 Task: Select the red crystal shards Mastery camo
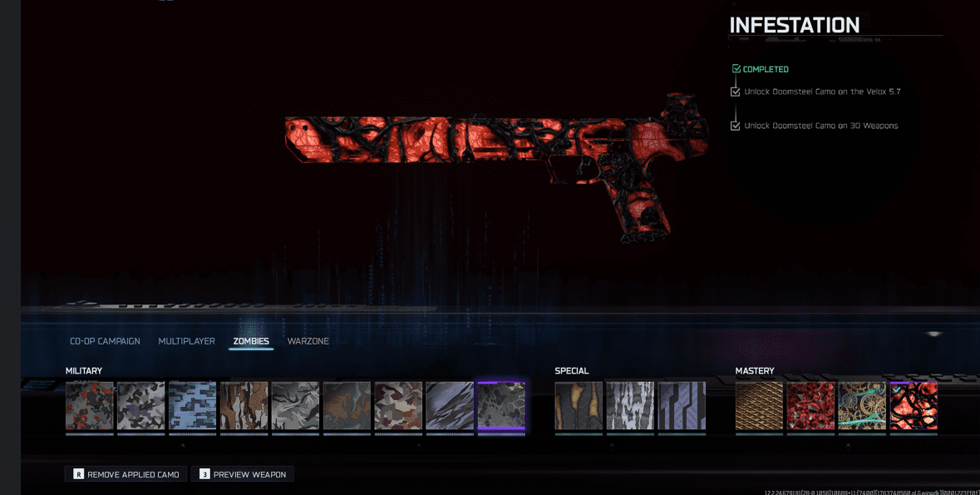click(x=810, y=406)
